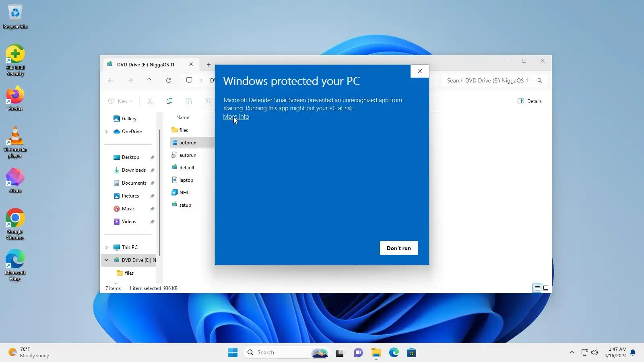Click the Copy icon in Explorer toolbar
This screenshot has width=644, height=362.
point(169,101)
